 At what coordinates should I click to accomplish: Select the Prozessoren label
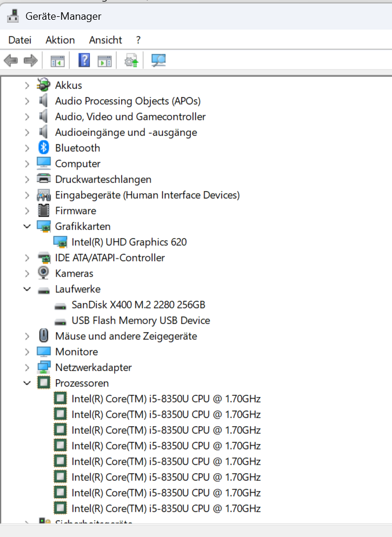pos(82,383)
